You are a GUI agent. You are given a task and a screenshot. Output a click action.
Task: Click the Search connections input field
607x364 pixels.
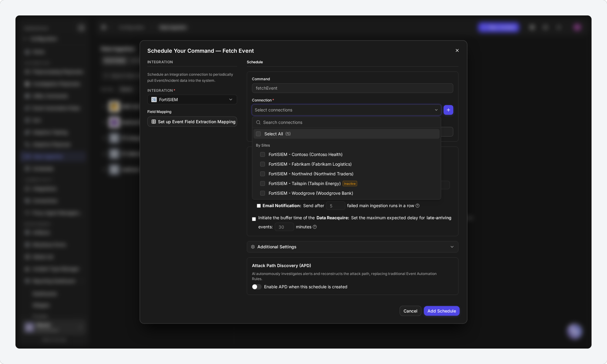click(x=346, y=122)
